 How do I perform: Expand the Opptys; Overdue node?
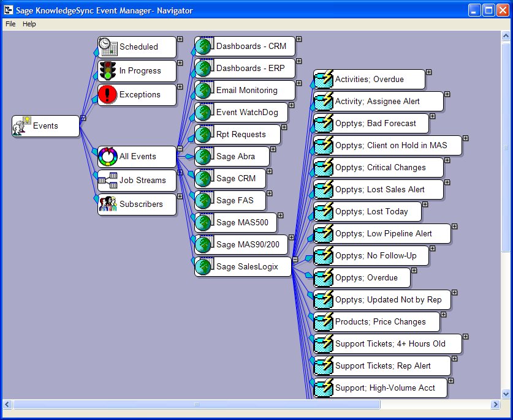(414, 270)
